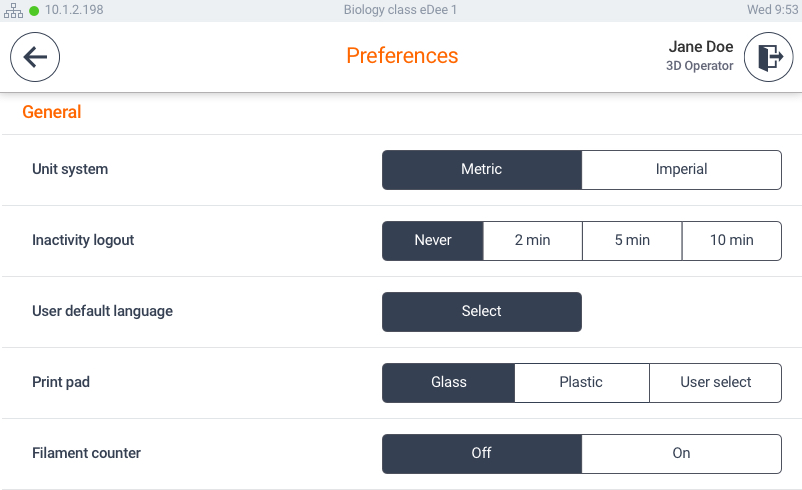Click the 10.1.2.198 IP address

(x=74, y=10)
